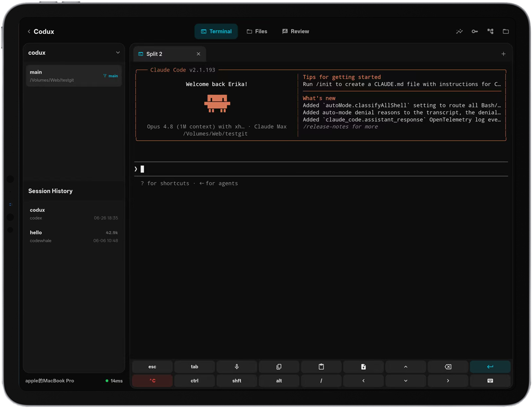This screenshot has width=532, height=408.
Task: Tap the backspace delete key
Action: point(448,367)
